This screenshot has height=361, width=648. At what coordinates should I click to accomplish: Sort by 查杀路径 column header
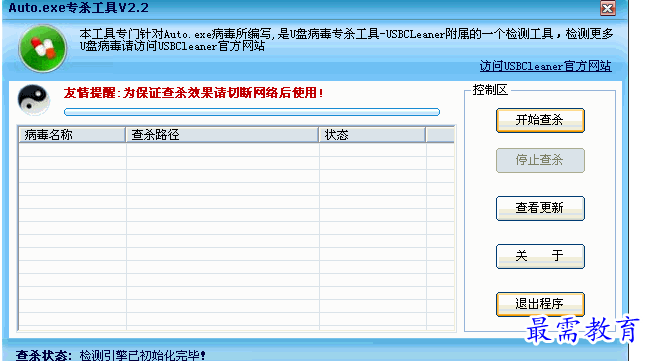point(222,135)
